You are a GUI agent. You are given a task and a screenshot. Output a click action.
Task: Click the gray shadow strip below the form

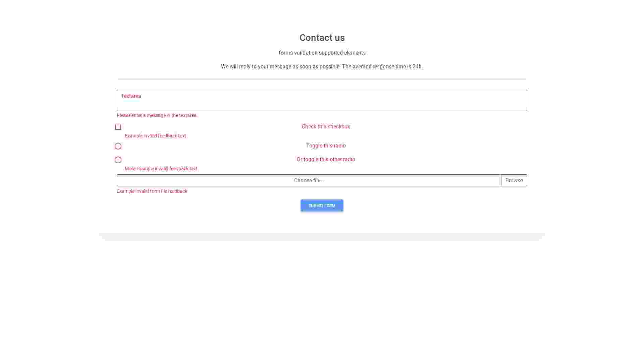[x=322, y=237]
